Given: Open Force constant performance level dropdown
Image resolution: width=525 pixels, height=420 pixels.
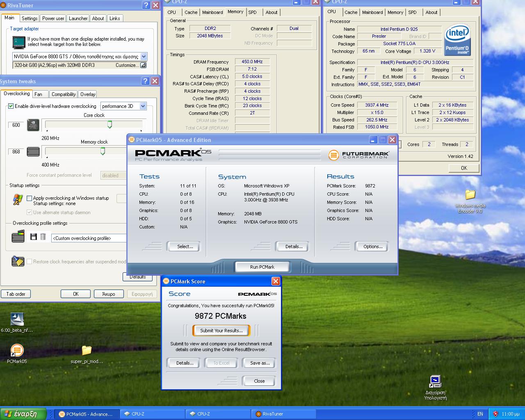Looking at the screenshot, I should pos(113,176).
